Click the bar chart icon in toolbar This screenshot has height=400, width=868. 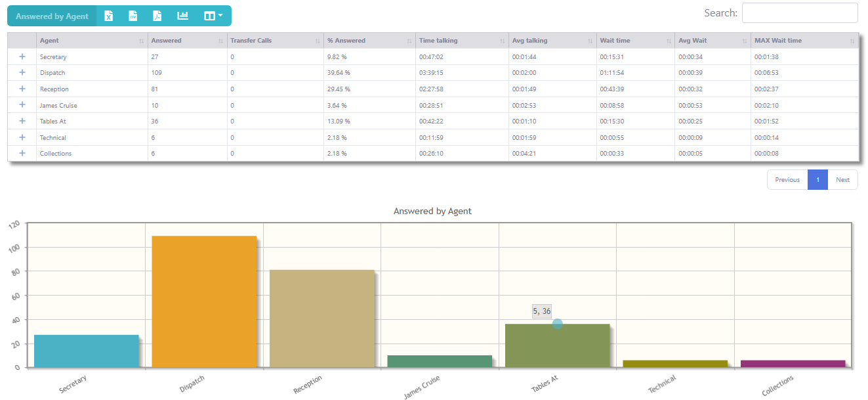point(182,16)
